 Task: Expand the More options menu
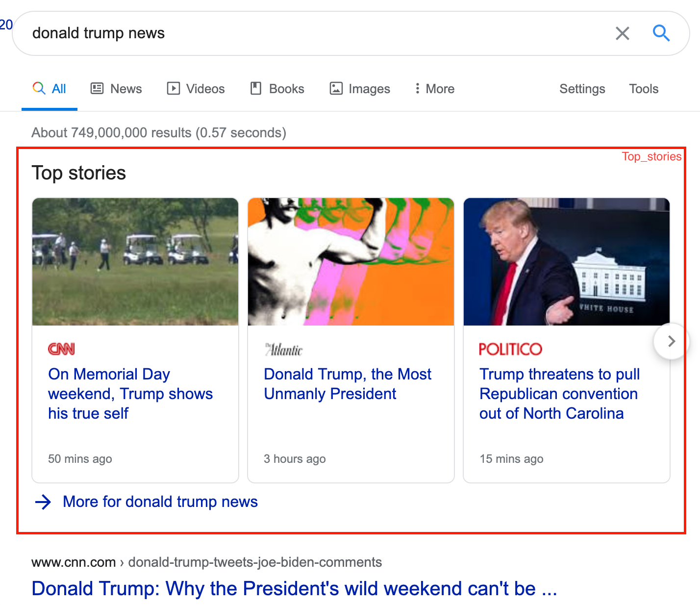435,89
